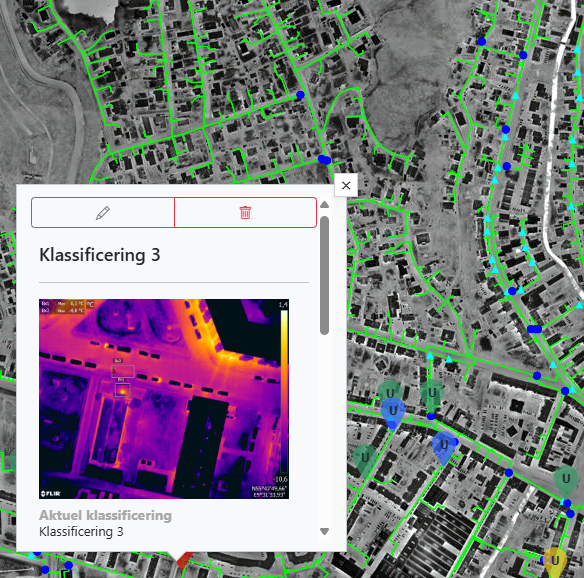Click the popup scrollbar up arrow
This screenshot has height=578, width=584.
pyautogui.click(x=324, y=204)
